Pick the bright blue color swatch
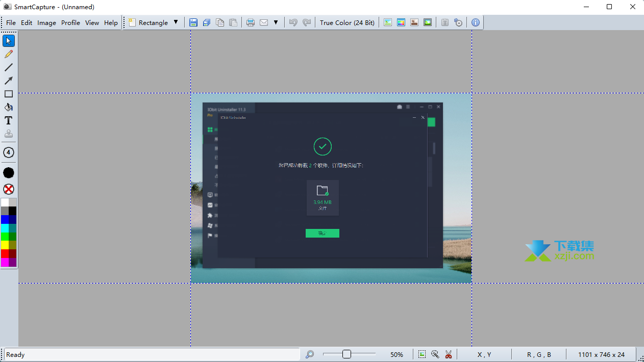 tap(5, 219)
